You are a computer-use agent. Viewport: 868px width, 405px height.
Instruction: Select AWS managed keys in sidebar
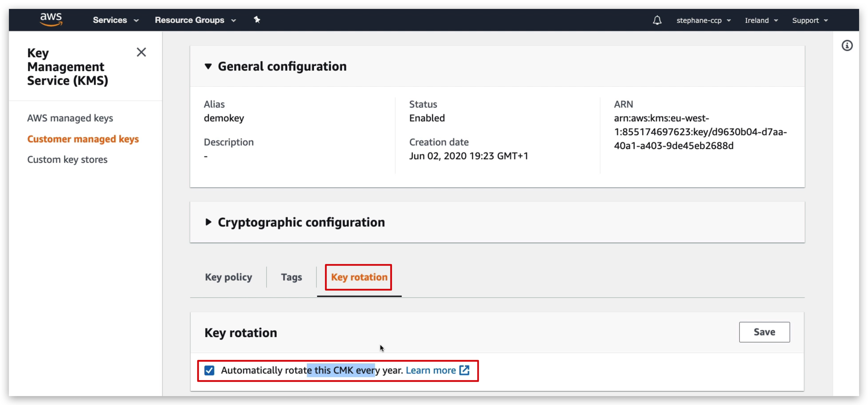coord(70,118)
